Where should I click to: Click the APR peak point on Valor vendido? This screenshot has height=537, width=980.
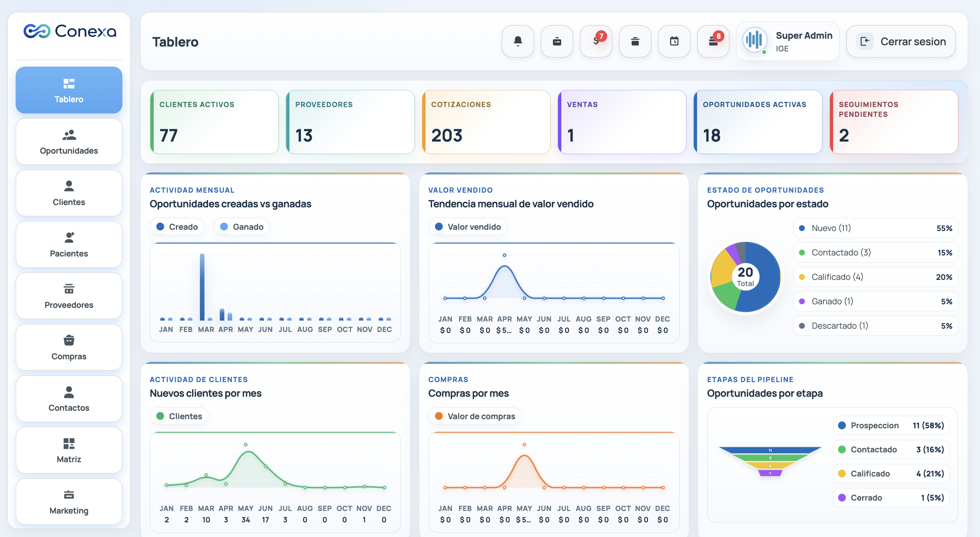point(504,255)
